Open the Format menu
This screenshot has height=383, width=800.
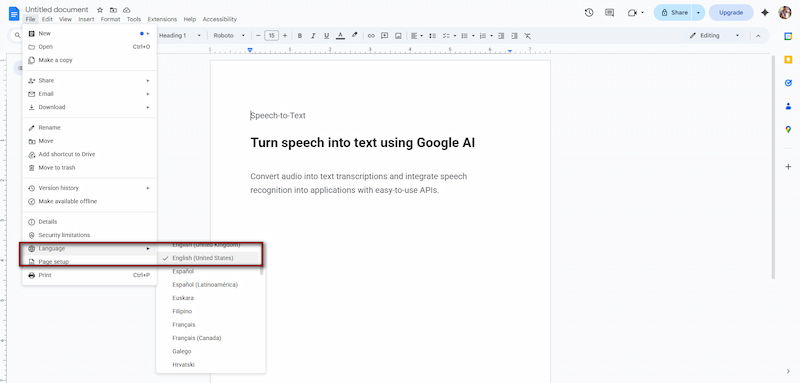coord(110,19)
